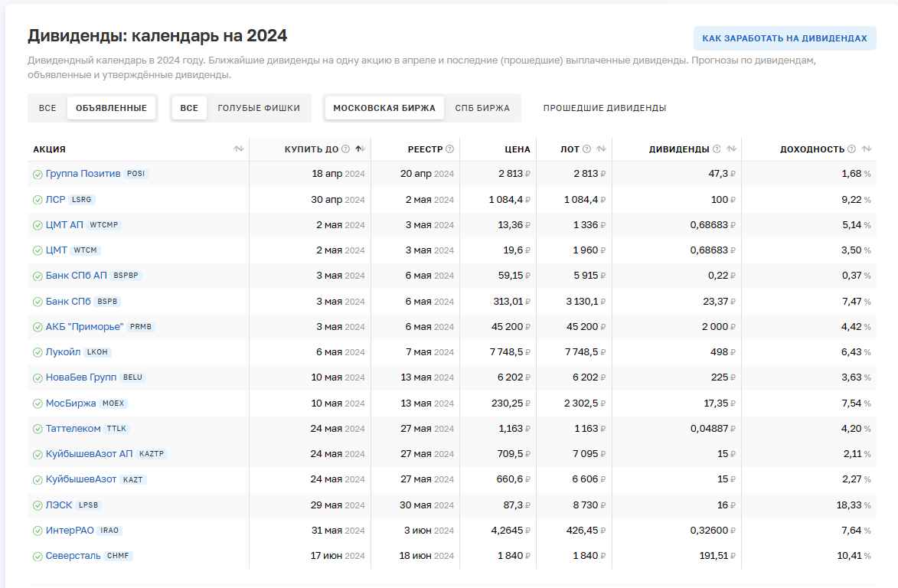This screenshot has width=898, height=588.
Task: Open ЛЭСК stock link
Action: click(x=59, y=505)
